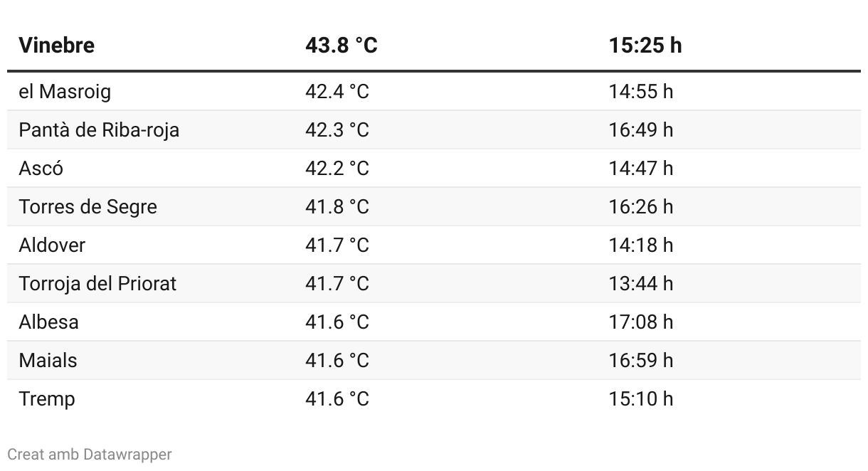
Task: Click the 15:10 h time value
Action: pos(640,399)
